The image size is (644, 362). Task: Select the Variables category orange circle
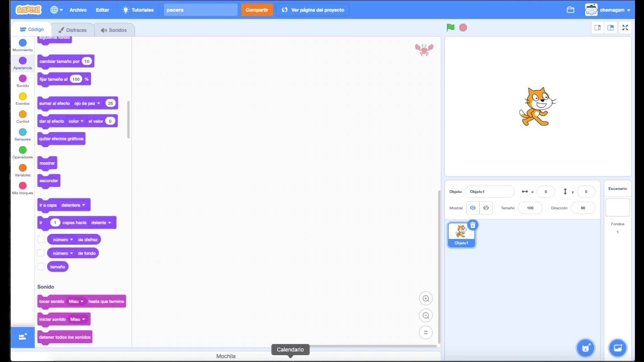22,168
